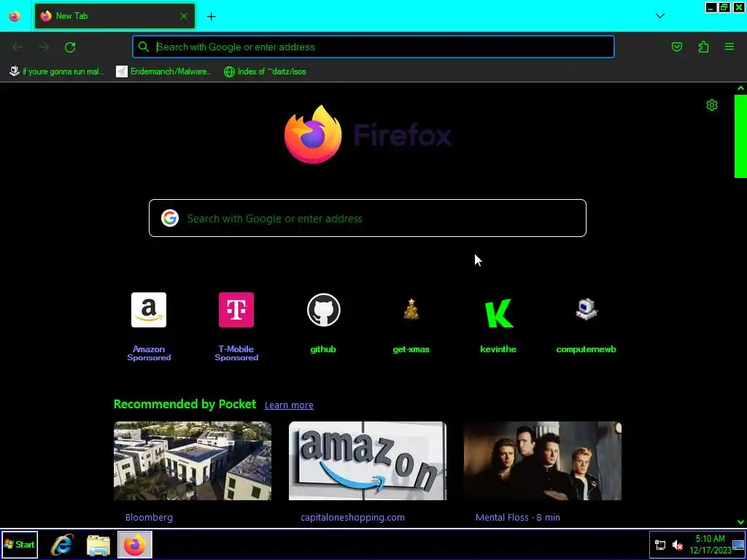Screen dimensions: 747x560
Task: Open the Amazon capitaloneshopping thumbnail
Action: (x=368, y=461)
